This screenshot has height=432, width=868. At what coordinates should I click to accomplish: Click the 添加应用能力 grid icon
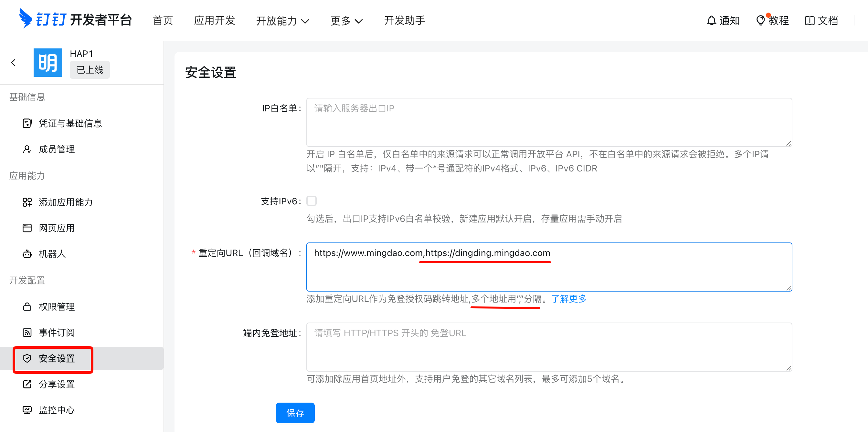[x=27, y=202]
